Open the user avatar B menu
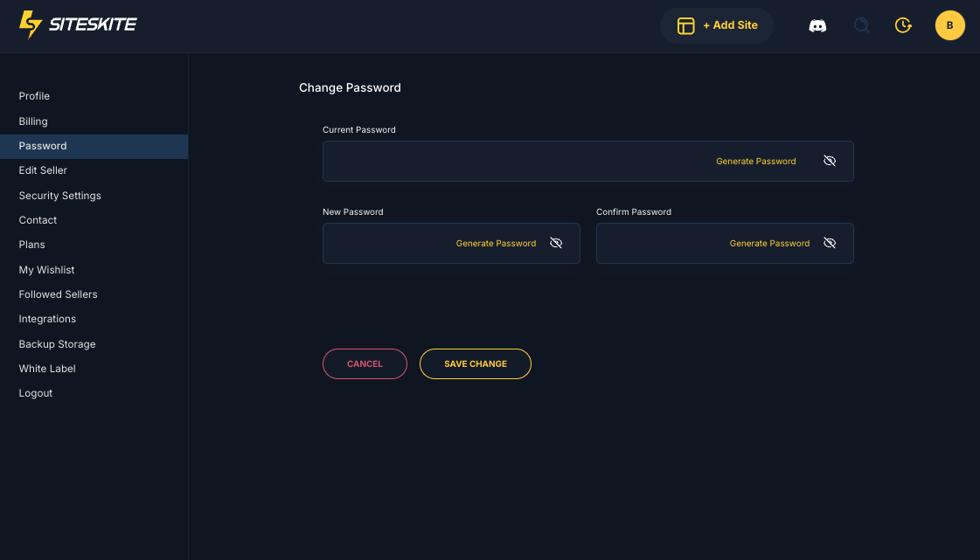Image resolution: width=980 pixels, height=560 pixels. pos(949,25)
